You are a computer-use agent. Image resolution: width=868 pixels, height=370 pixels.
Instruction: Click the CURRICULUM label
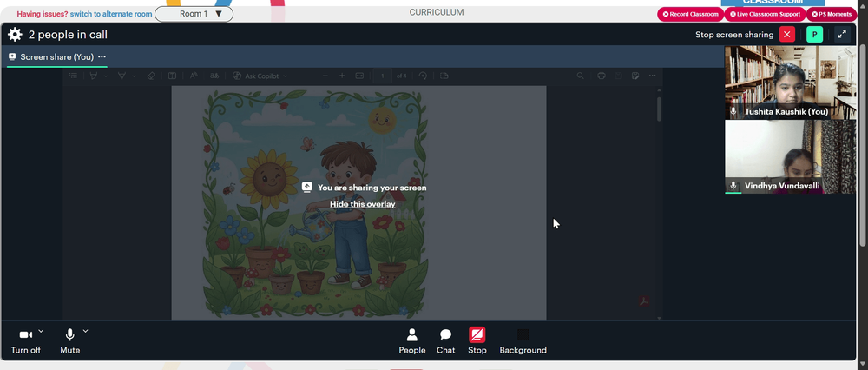(437, 12)
